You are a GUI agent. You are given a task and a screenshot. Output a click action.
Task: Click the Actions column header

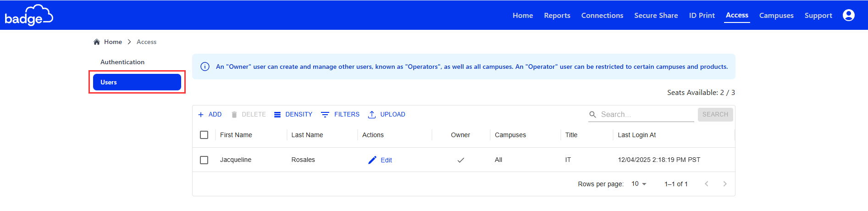373,135
